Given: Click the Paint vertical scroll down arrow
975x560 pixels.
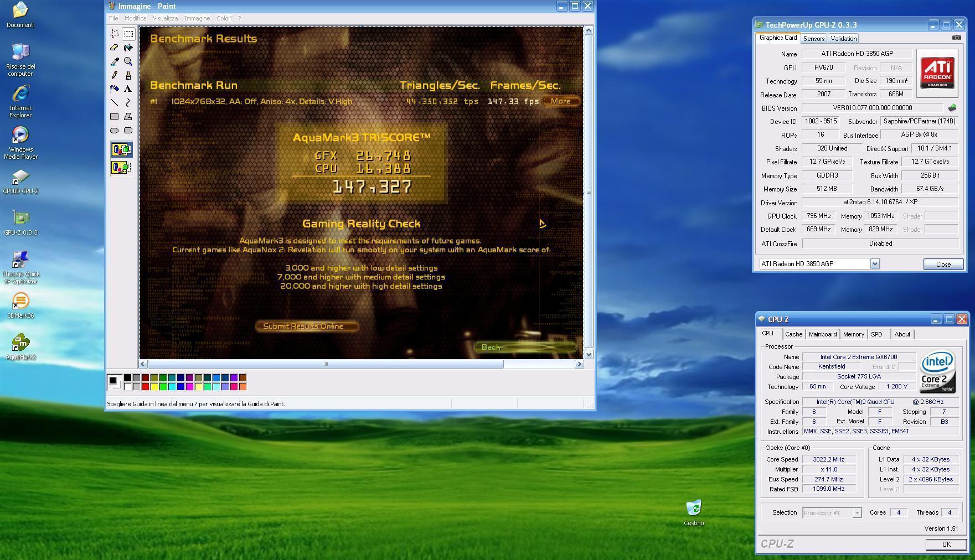Looking at the screenshot, I should (x=589, y=354).
